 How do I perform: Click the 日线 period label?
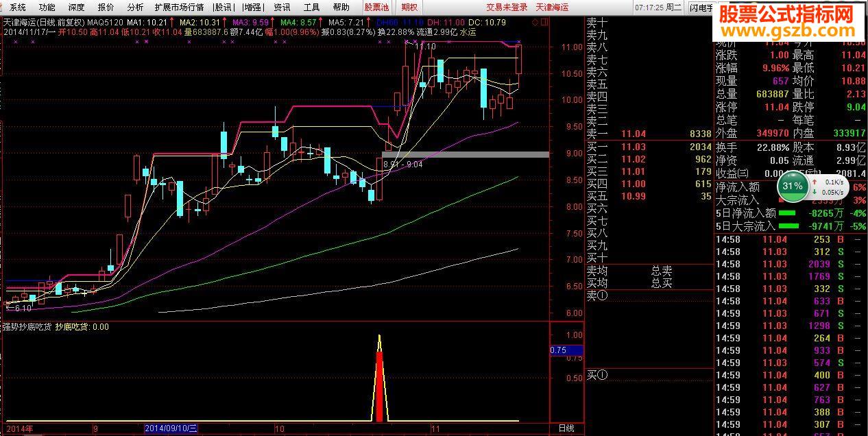coord(566,428)
